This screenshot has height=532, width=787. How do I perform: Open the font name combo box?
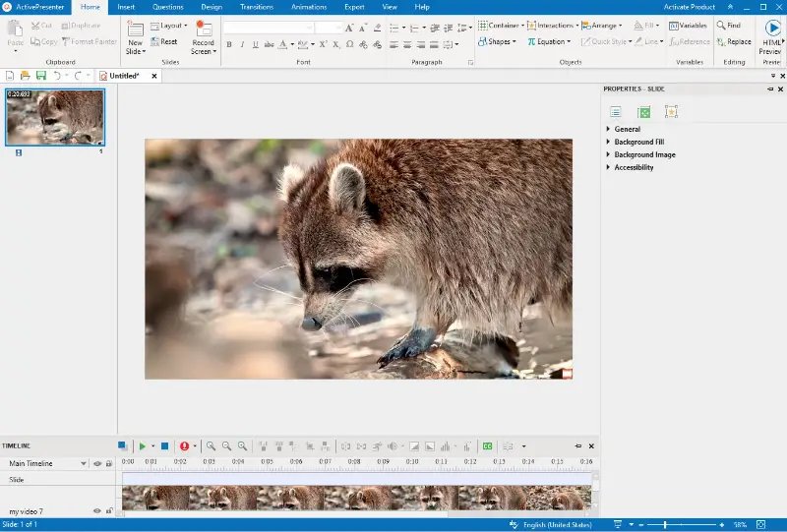269,28
